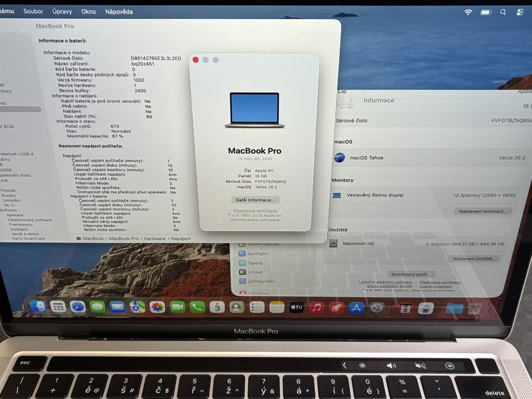Click the Systémový profil… button
Screen dimensions: 532x399
coord(411,274)
